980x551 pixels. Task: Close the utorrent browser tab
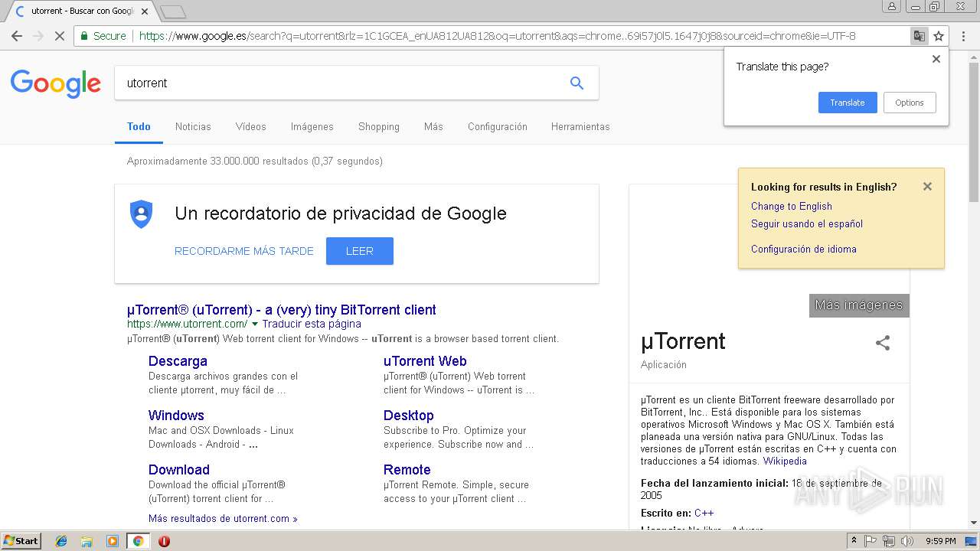tap(145, 11)
